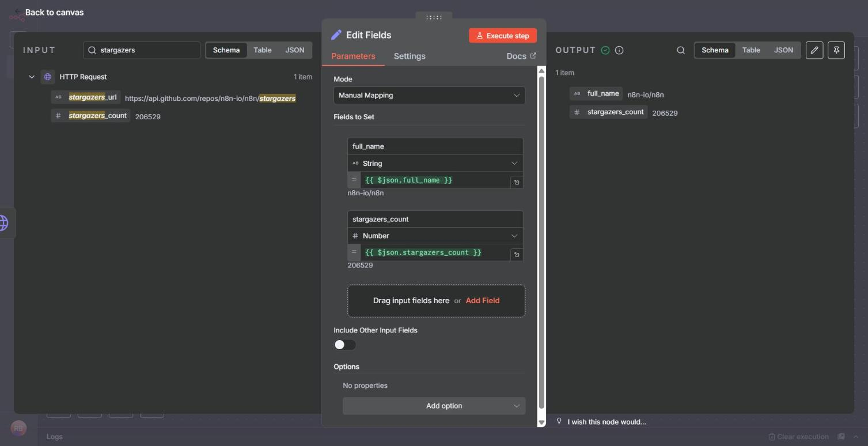Select the Parameters tab
The image size is (868, 446).
353,56
